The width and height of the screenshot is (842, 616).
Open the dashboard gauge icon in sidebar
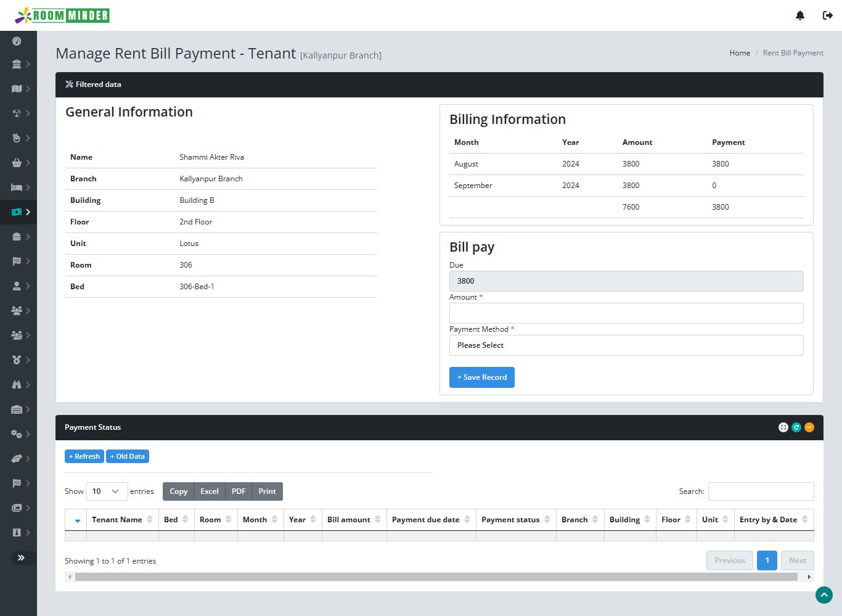pyautogui.click(x=17, y=41)
